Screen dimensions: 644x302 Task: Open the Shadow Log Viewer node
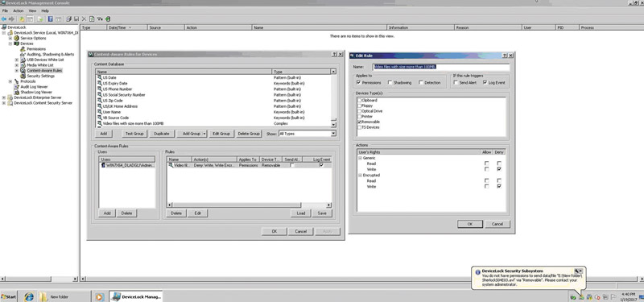36,92
